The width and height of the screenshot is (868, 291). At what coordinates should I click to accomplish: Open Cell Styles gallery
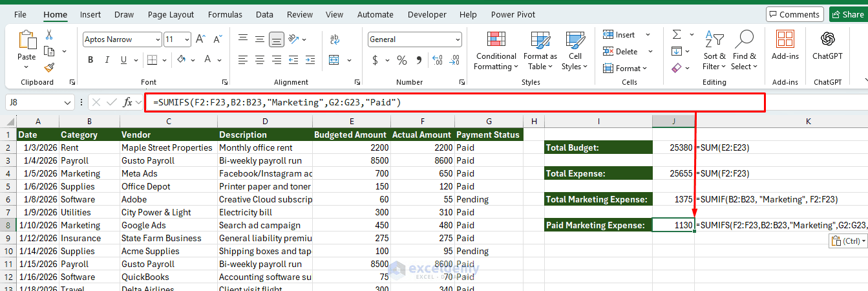coord(575,51)
